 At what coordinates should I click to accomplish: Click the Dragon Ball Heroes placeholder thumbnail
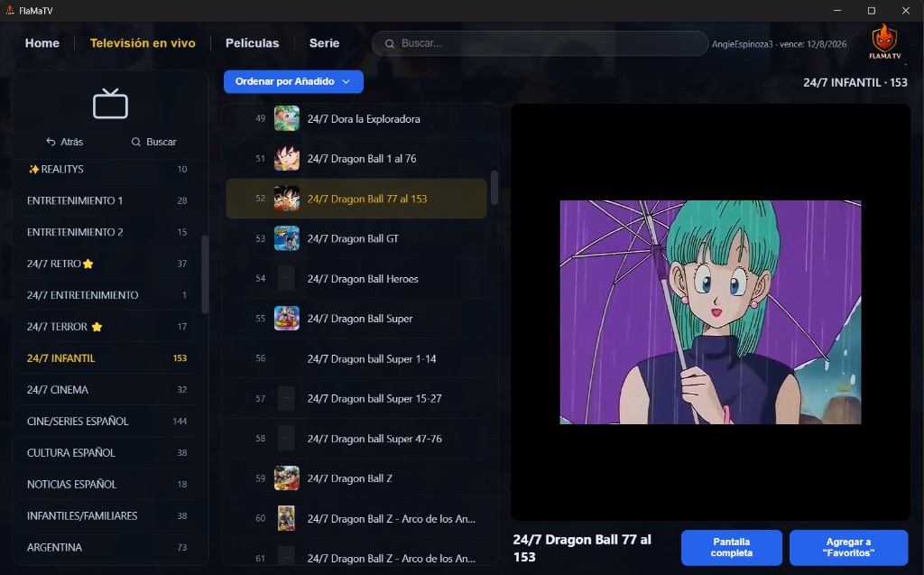click(286, 278)
